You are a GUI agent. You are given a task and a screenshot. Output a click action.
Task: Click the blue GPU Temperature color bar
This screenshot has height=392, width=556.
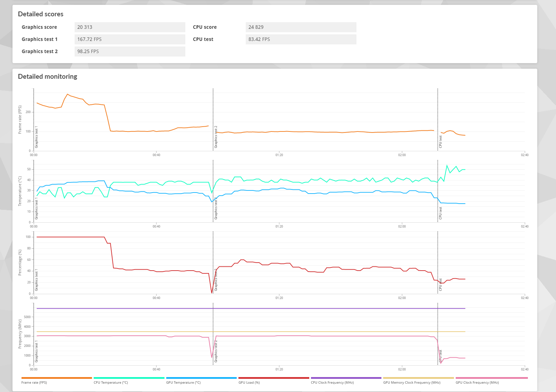point(201,378)
